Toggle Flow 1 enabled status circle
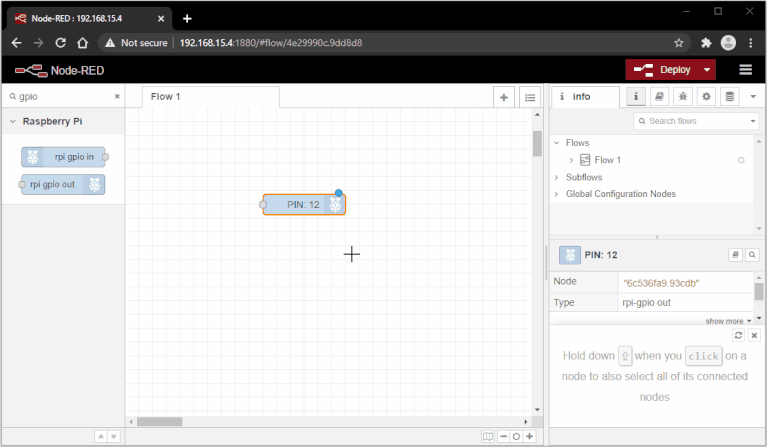Screen dimensions: 767x447 (741, 160)
